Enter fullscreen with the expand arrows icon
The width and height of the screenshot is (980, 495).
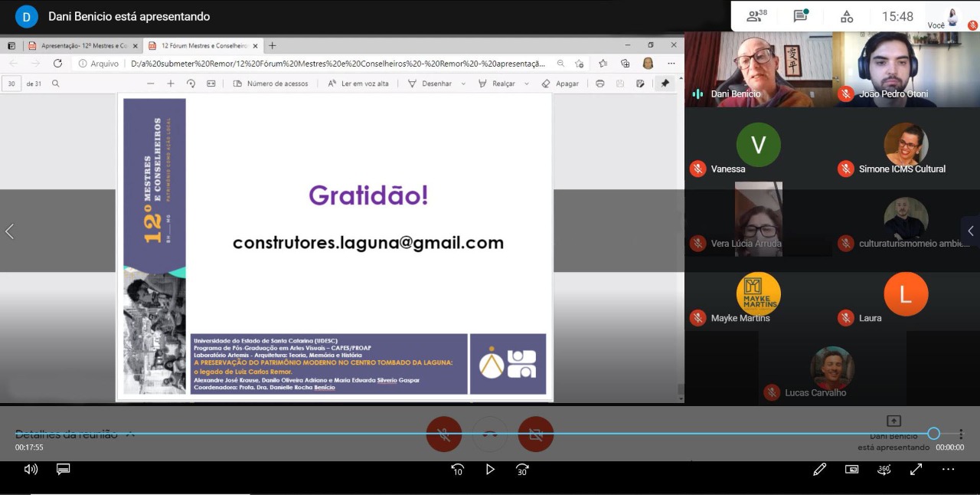916,470
